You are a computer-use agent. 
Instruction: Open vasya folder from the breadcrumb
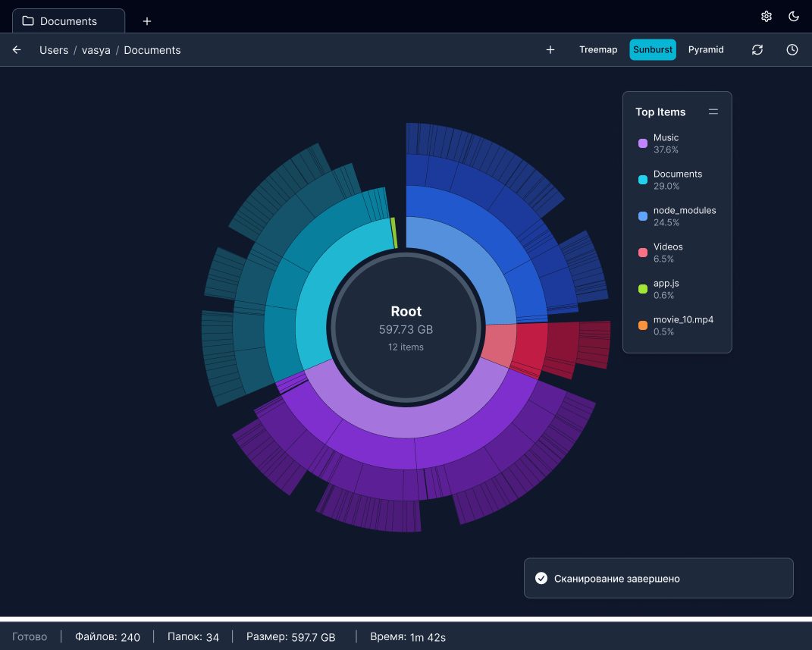point(96,50)
